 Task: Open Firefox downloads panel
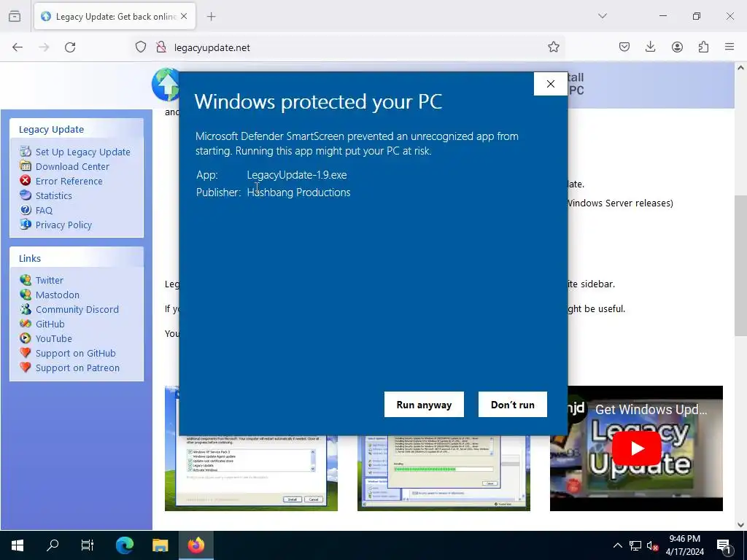(650, 47)
